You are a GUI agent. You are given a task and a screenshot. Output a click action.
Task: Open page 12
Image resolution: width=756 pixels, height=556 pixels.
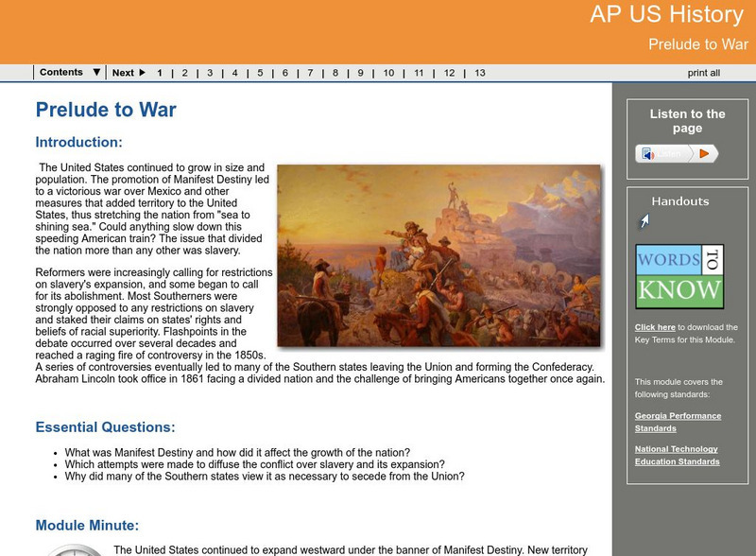pyautogui.click(x=450, y=73)
